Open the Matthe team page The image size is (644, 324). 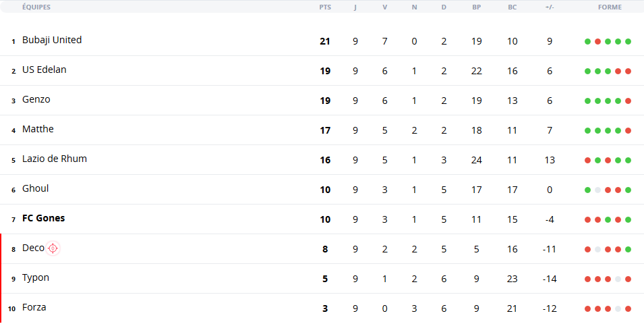coord(38,129)
